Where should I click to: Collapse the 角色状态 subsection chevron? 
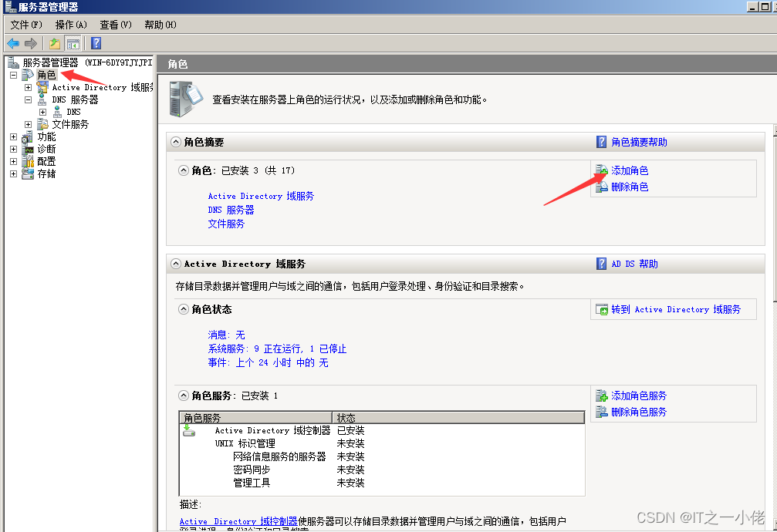click(x=184, y=309)
